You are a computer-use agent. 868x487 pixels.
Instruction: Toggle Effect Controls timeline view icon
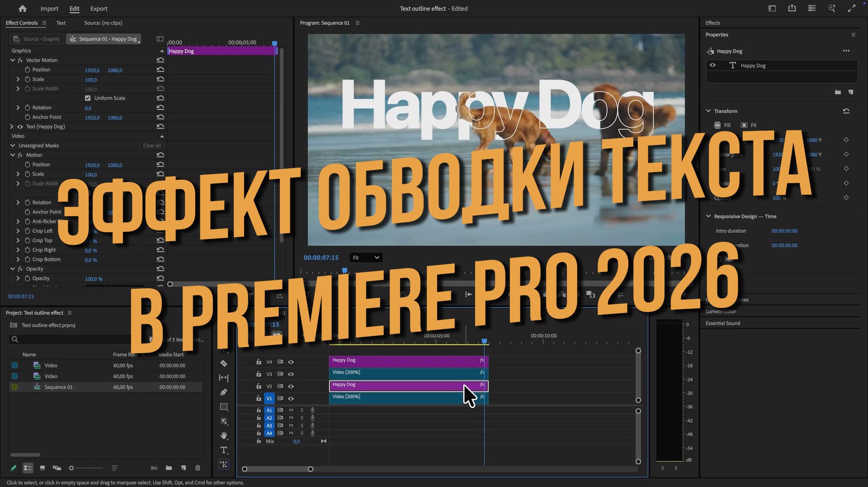click(x=160, y=39)
